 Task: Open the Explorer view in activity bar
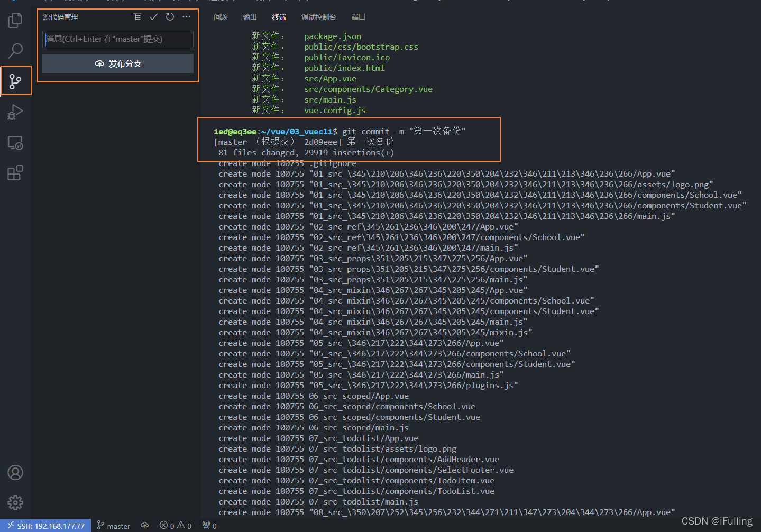coord(15,21)
